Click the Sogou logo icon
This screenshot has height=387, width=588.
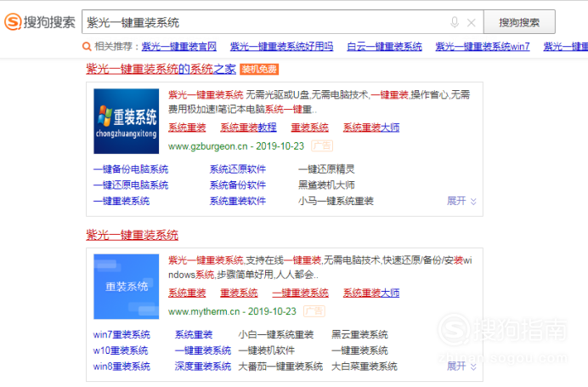[x=13, y=22]
